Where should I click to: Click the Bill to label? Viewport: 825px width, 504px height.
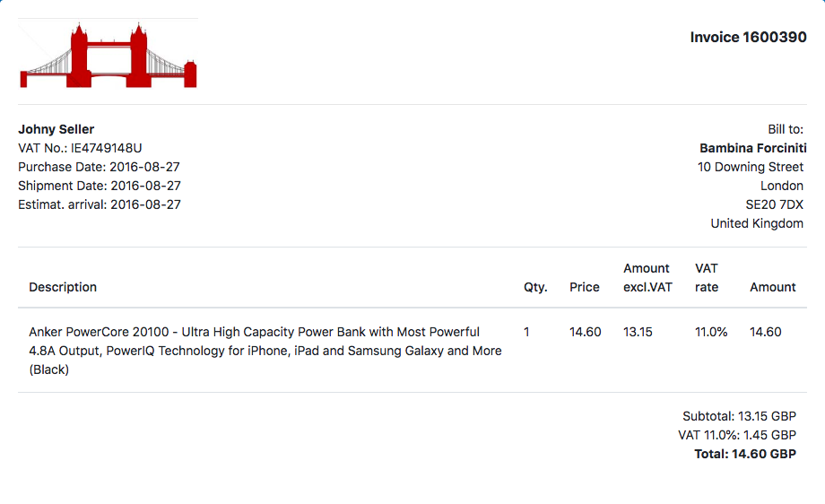(x=786, y=129)
